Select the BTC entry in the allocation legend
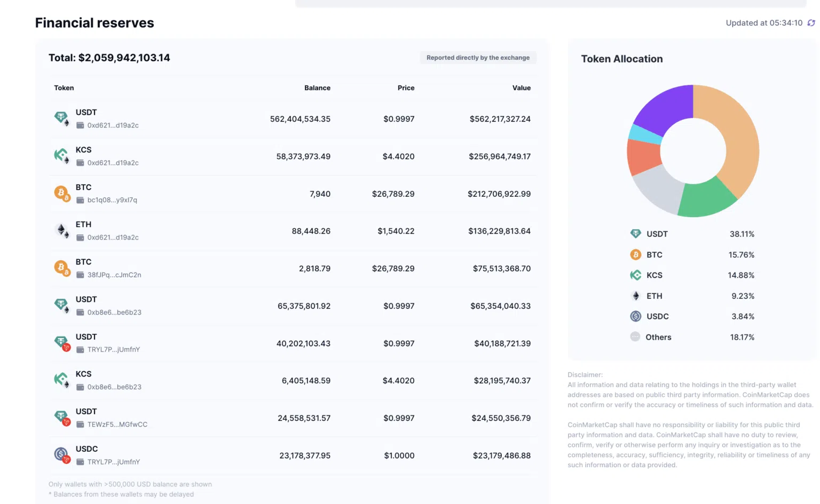The width and height of the screenshot is (820, 504). (x=654, y=255)
